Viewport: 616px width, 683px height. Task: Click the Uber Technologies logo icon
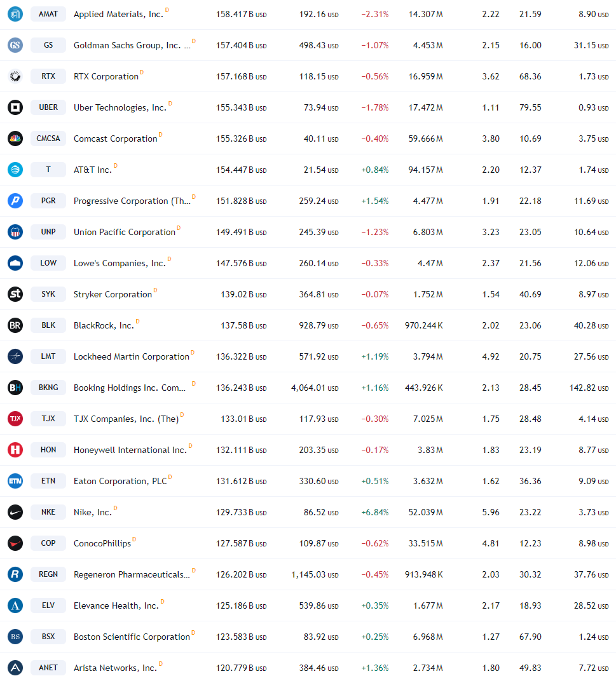15,107
